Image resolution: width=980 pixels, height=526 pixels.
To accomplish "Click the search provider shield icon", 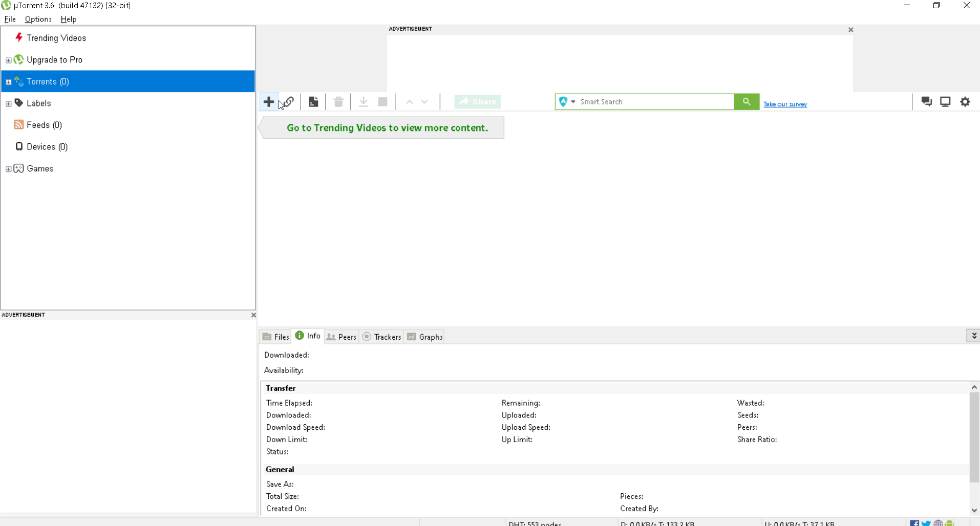I will tap(563, 101).
